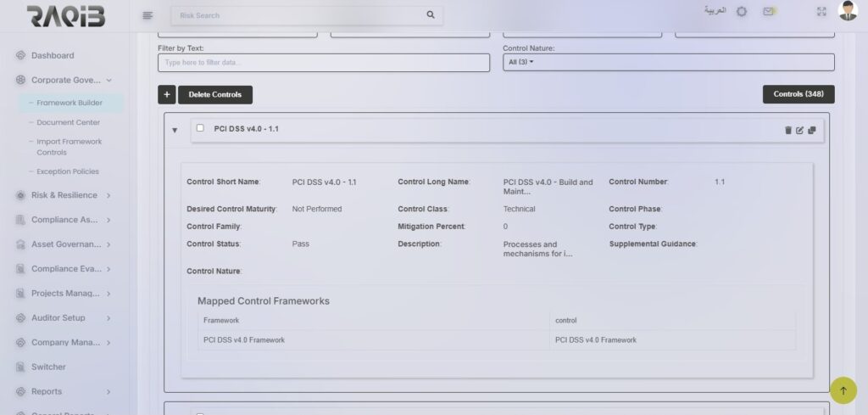The image size is (868, 415).
Task: Toggle sidebar with the hamburger menu icon
Action: 147,15
